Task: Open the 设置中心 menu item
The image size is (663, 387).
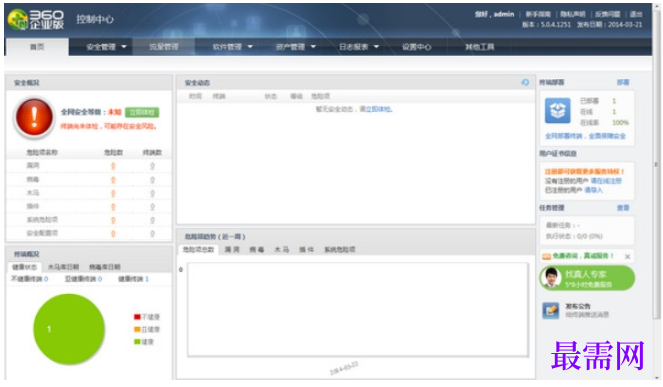Action: point(416,47)
